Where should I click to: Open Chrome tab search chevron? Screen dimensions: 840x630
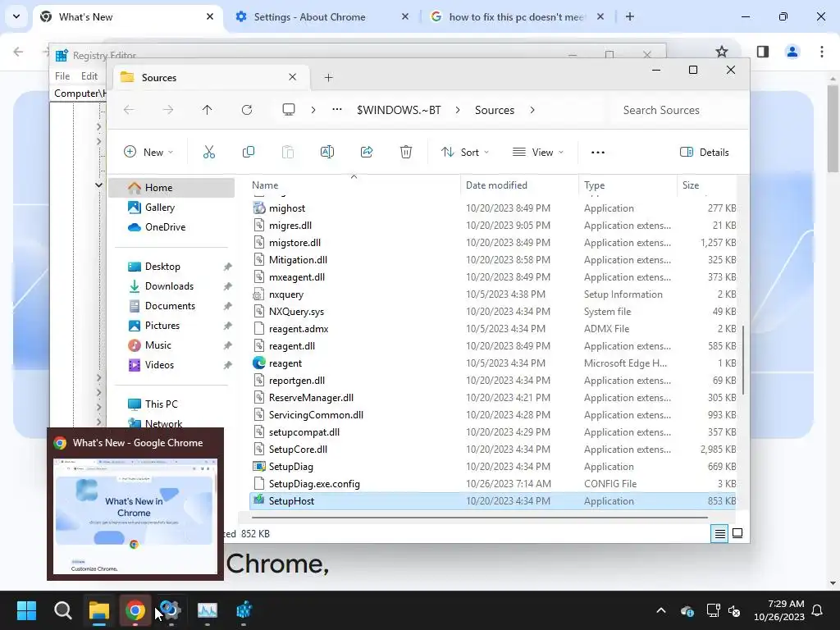(x=16, y=16)
